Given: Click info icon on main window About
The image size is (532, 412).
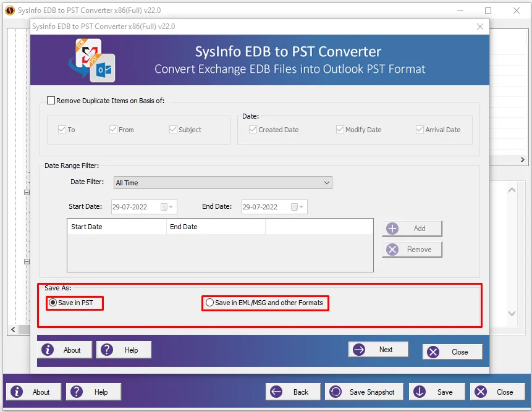Looking at the screenshot, I should coord(17,392).
